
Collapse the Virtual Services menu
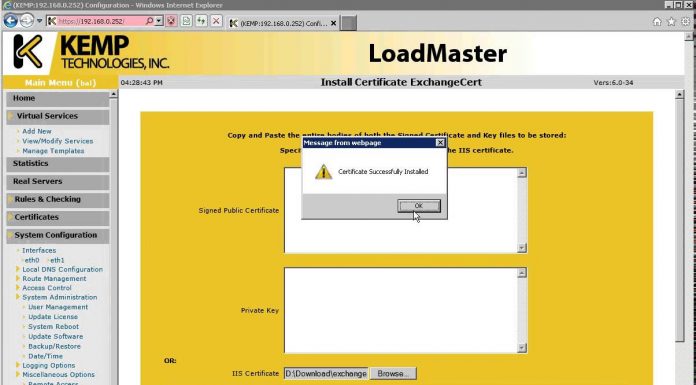(x=58, y=116)
